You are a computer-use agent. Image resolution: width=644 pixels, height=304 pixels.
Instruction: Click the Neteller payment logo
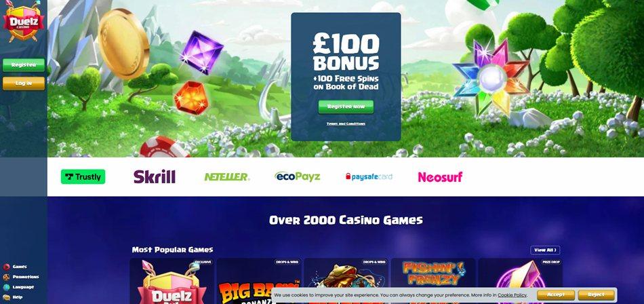[x=226, y=177]
